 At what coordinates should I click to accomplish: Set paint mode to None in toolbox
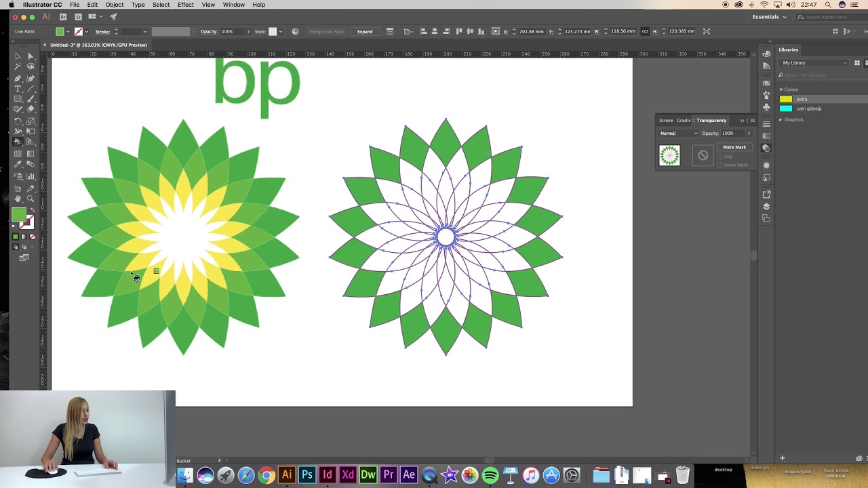pyautogui.click(x=32, y=237)
